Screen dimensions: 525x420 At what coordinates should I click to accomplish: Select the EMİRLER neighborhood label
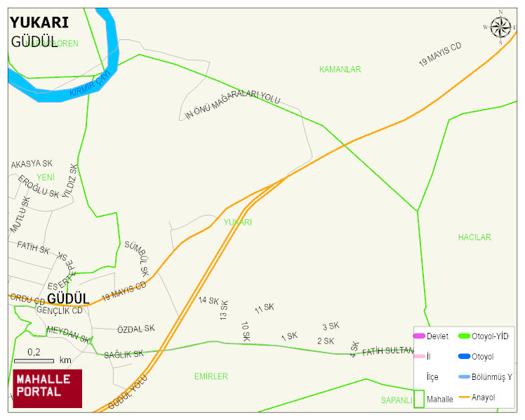click(211, 376)
